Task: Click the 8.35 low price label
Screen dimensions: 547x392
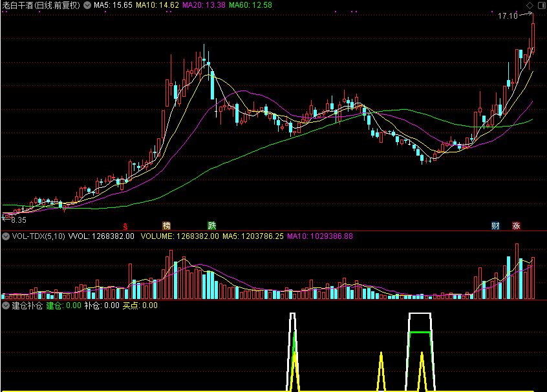Action: click(x=19, y=220)
